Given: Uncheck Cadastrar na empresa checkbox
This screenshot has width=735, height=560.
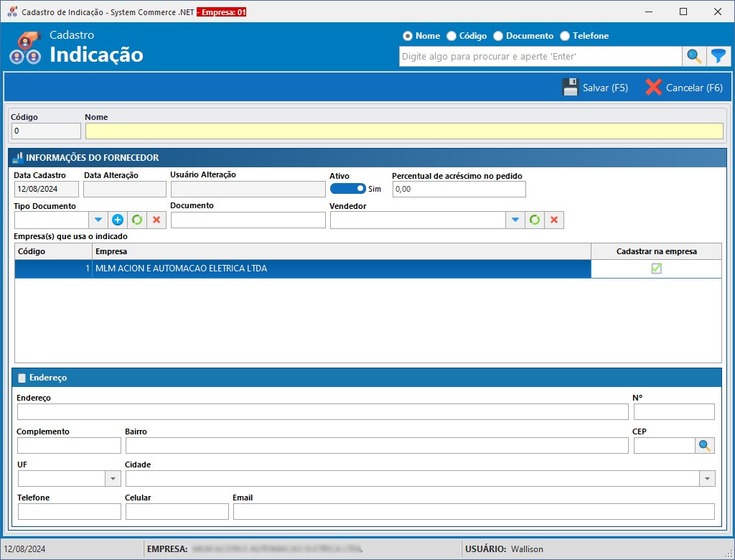Looking at the screenshot, I should coord(656,269).
